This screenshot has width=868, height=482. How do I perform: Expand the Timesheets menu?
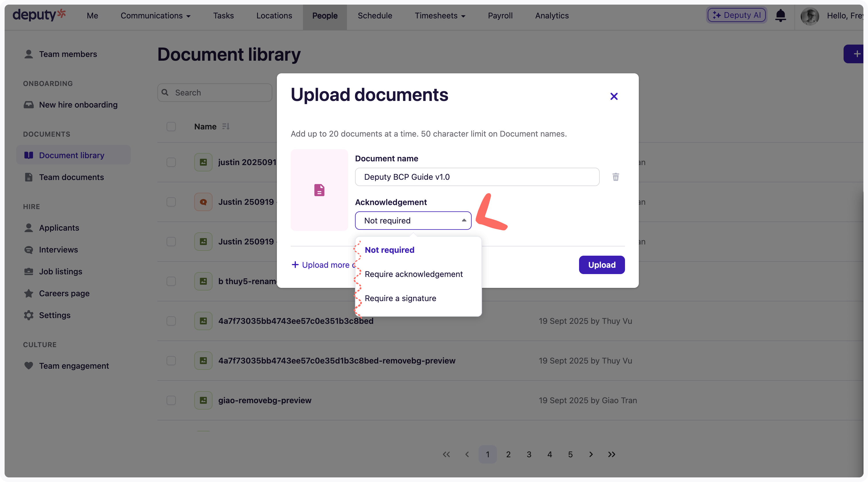pos(440,16)
